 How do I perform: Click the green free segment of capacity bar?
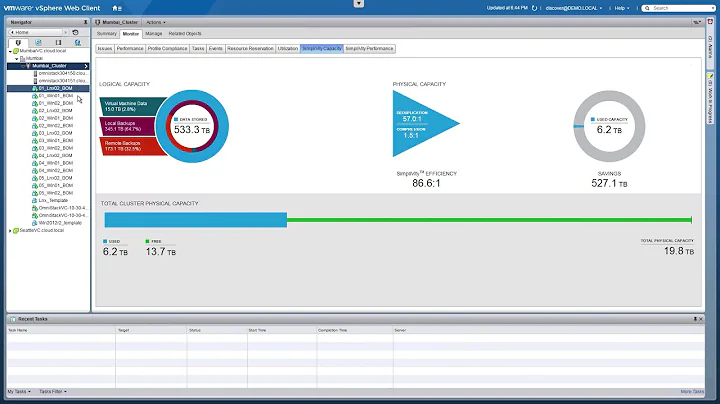pos(489,220)
